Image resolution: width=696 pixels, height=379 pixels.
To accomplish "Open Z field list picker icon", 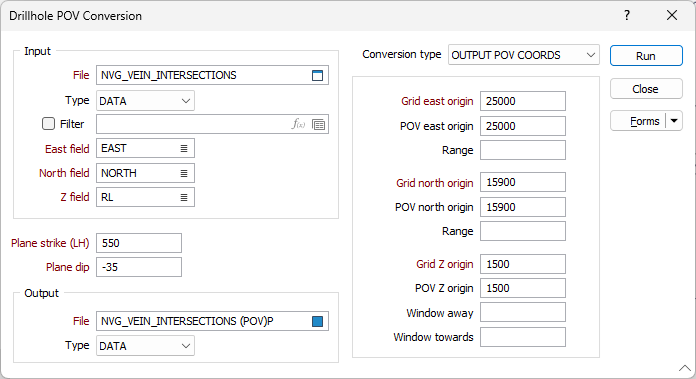I will point(184,197).
